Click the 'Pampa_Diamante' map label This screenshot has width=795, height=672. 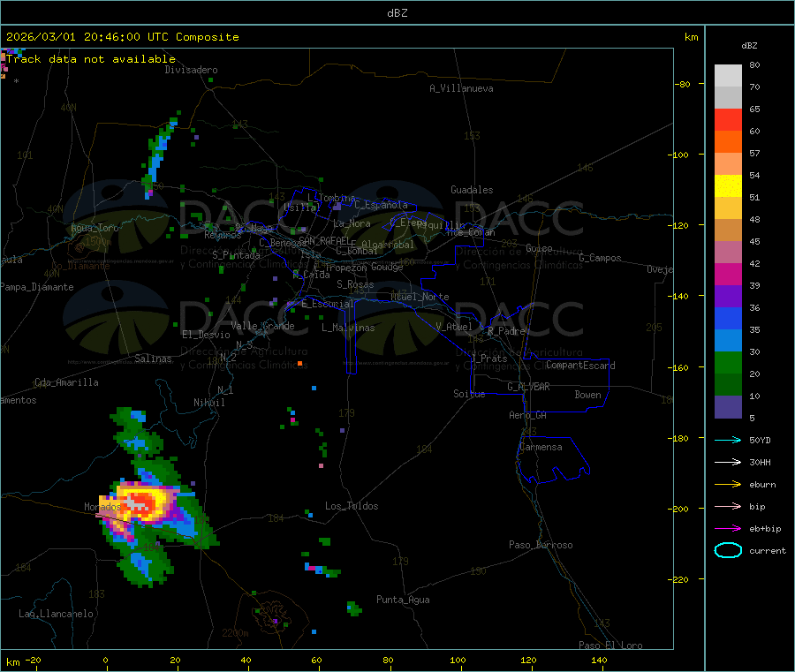coord(37,287)
